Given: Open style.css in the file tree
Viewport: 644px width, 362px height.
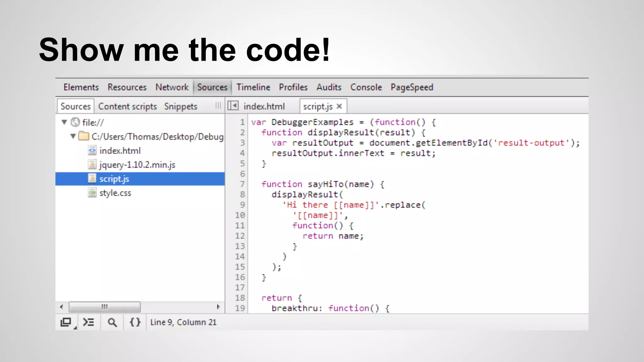Looking at the screenshot, I should pyautogui.click(x=115, y=193).
